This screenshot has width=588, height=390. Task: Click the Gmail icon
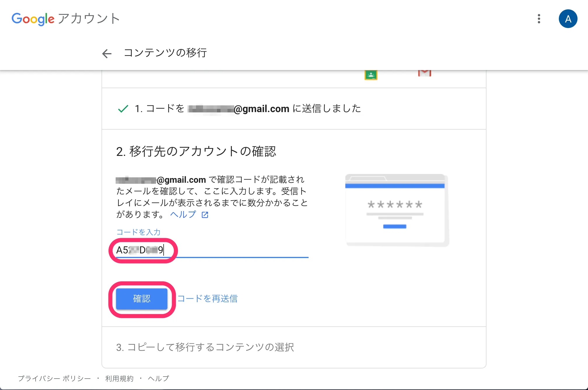[x=424, y=73]
